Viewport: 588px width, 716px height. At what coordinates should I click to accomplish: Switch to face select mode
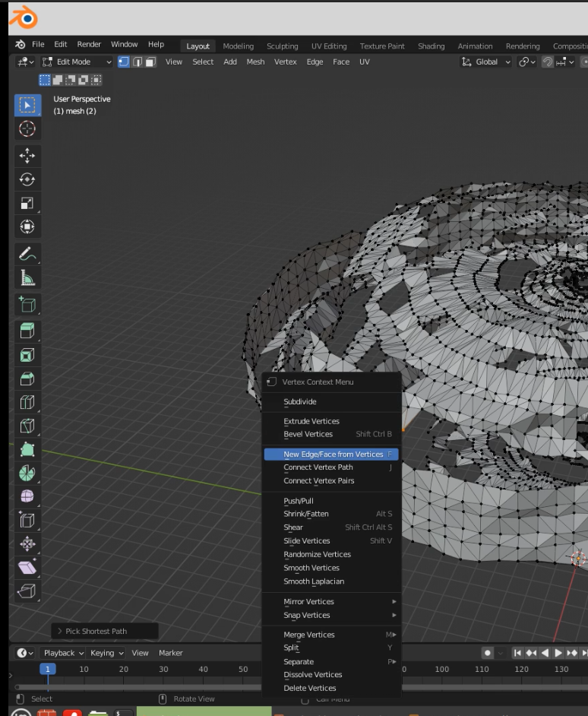pyautogui.click(x=150, y=62)
